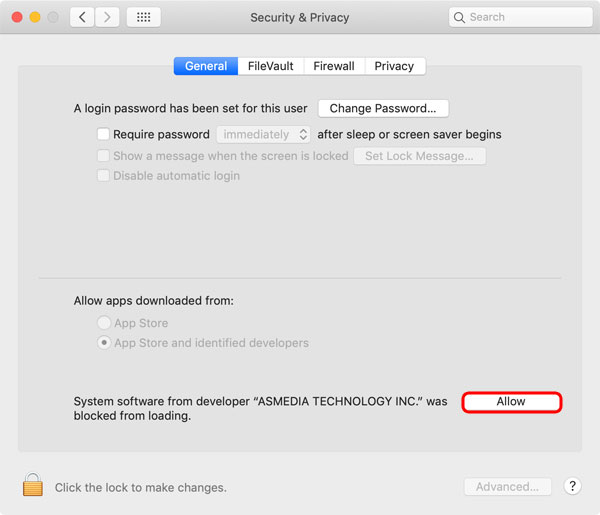This screenshot has width=600, height=515.
Task: Select the General tab
Action: tap(206, 66)
